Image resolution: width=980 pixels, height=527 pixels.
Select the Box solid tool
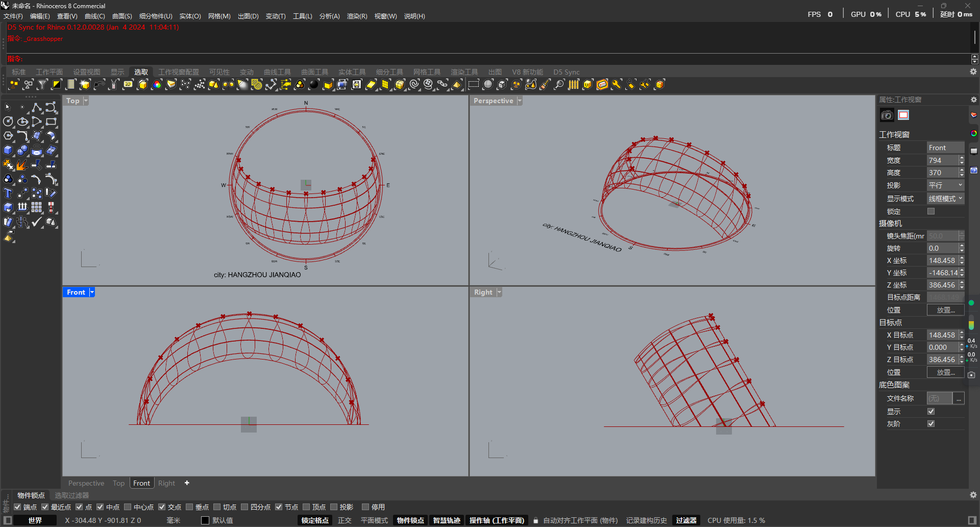(8, 150)
